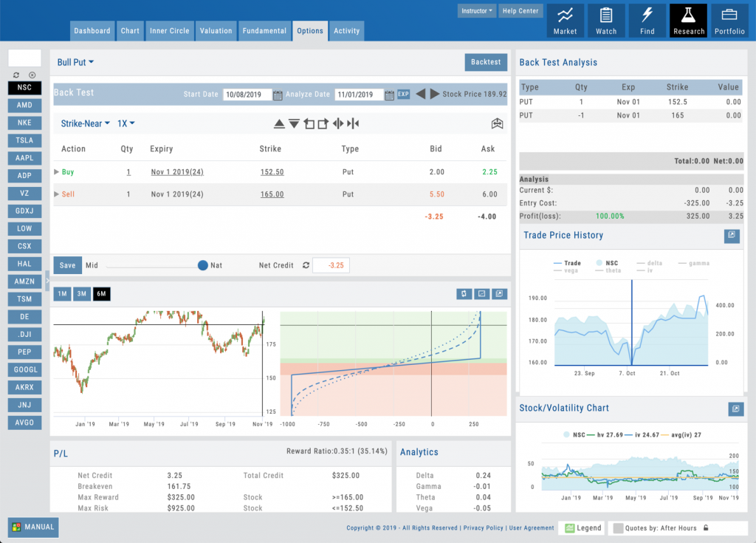Open the Dashboard tab
The height and width of the screenshot is (543, 756).
(x=92, y=30)
